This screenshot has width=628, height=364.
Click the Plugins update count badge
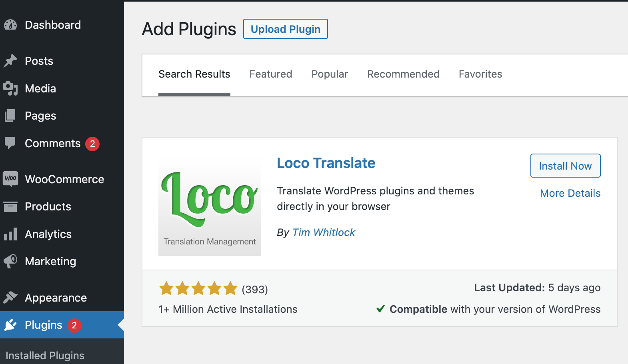point(74,325)
